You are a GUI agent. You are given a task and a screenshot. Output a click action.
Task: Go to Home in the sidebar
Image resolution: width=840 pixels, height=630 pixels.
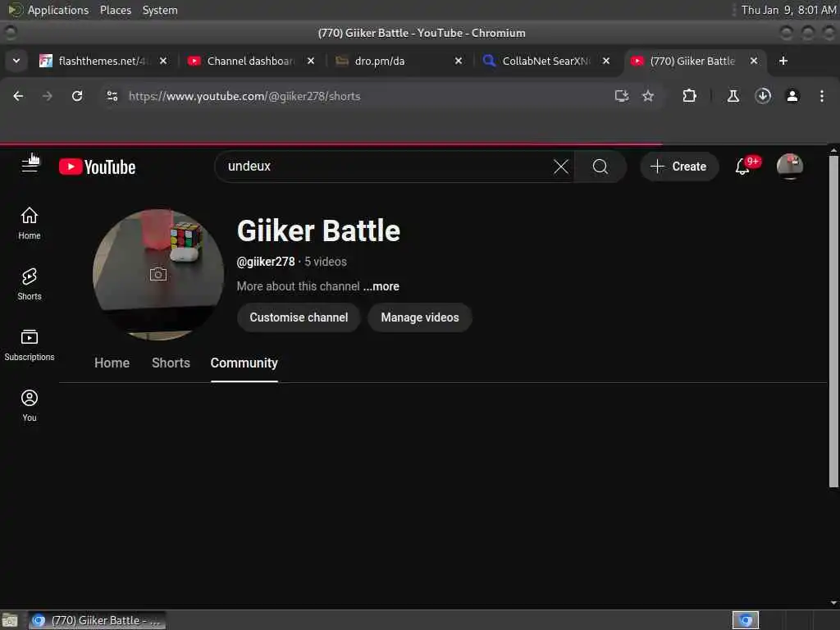[x=30, y=223]
